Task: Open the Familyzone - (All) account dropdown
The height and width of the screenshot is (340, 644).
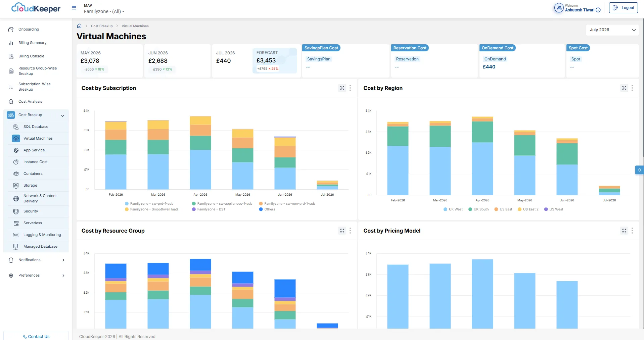Action: (x=104, y=11)
